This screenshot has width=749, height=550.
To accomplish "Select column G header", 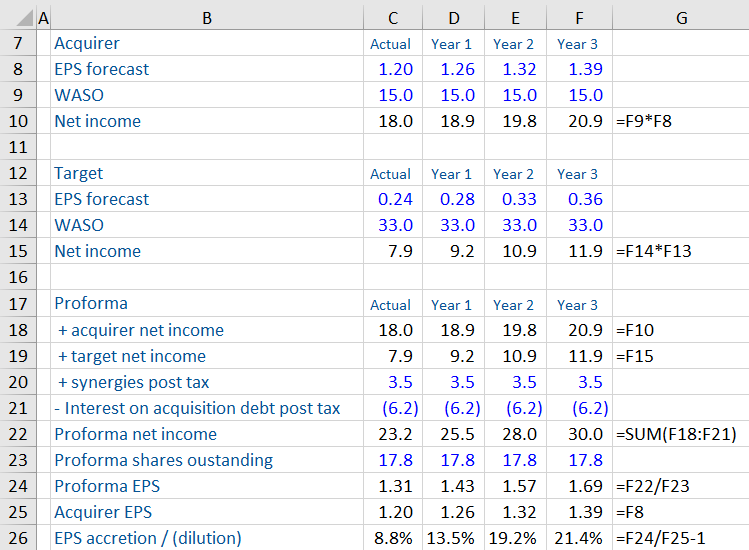I will (680, 17).
